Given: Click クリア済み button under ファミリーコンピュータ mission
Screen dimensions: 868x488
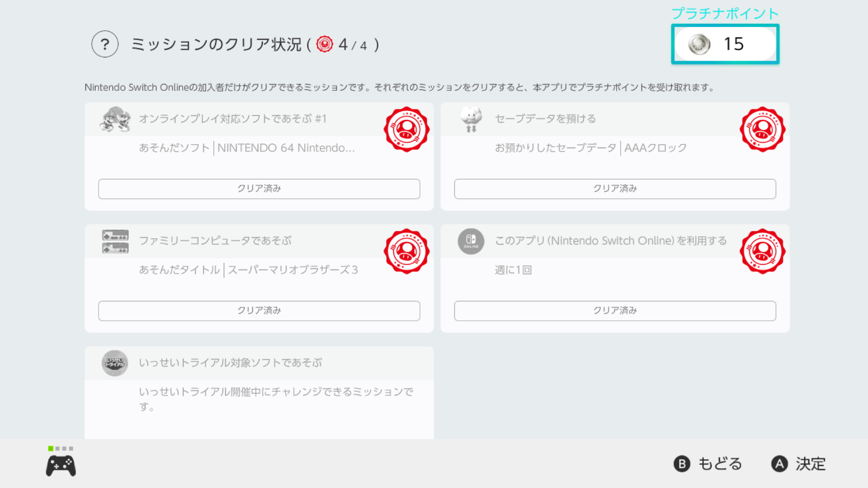Looking at the screenshot, I should [x=259, y=311].
